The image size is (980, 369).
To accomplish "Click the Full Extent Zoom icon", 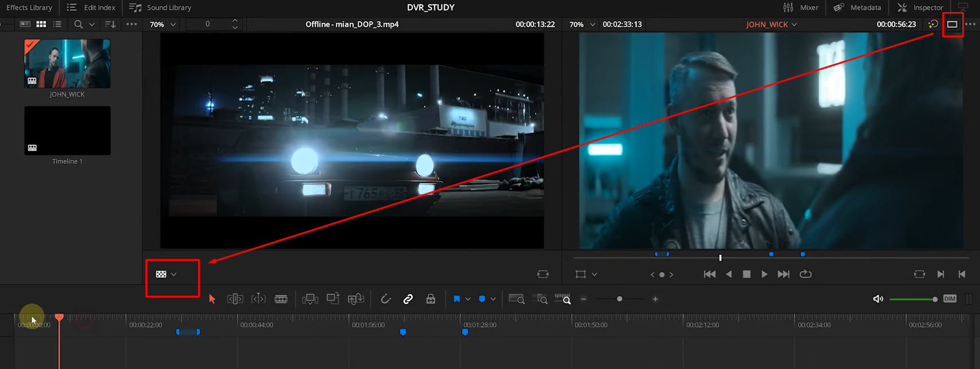I will [x=517, y=299].
